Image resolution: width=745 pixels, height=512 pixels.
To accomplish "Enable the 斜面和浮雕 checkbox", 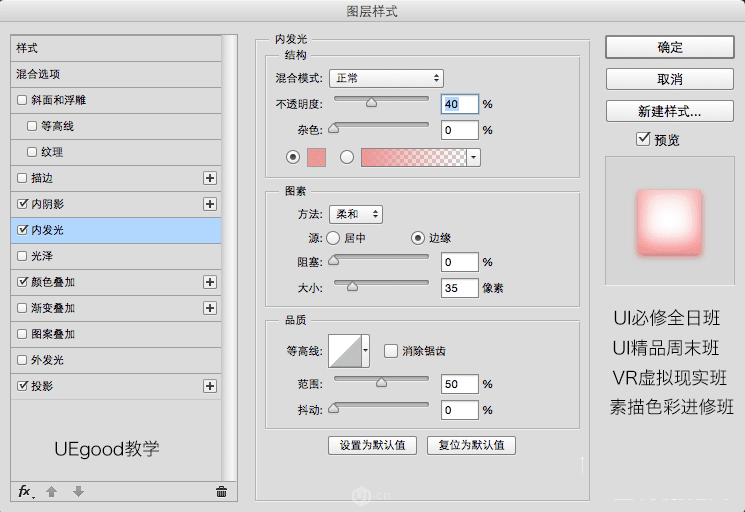I will tap(22, 100).
